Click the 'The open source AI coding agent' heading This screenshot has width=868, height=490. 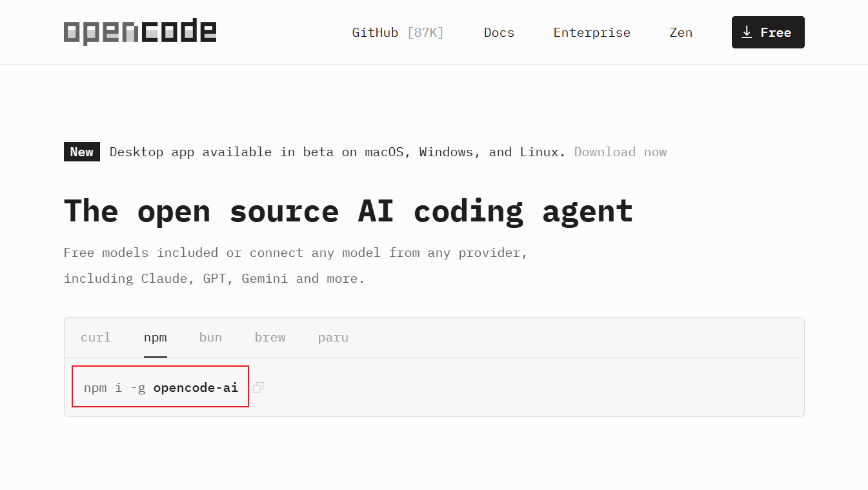348,211
